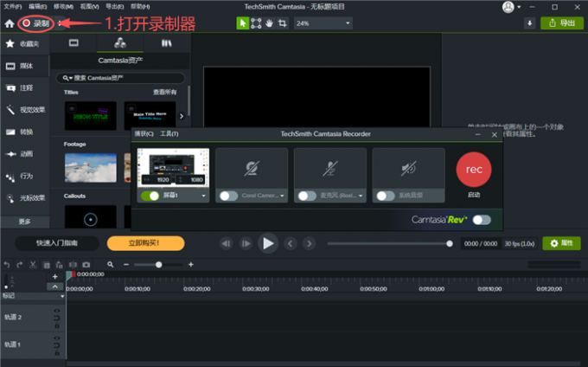Switch to the Camtasia assets tab icon
The height and width of the screenshot is (367, 588).
[120, 42]
